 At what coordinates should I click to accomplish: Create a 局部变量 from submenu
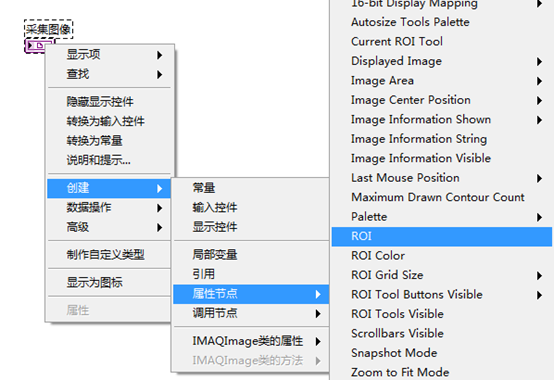pyautogui.click(x=251, y=255)
